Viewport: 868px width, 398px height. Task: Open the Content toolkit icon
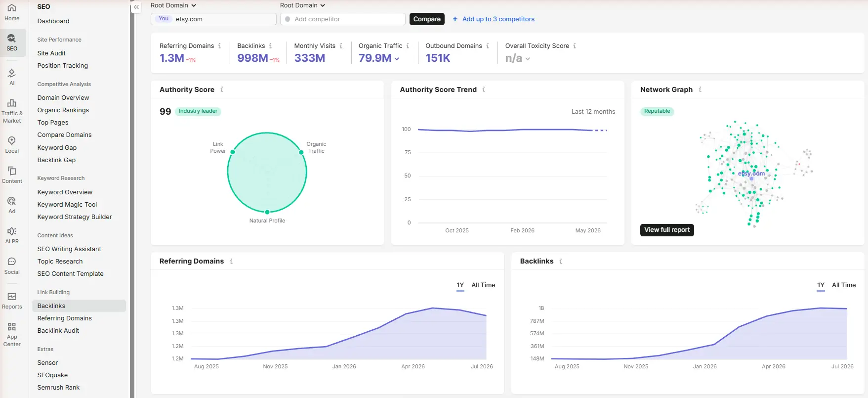tap(12, 175)
